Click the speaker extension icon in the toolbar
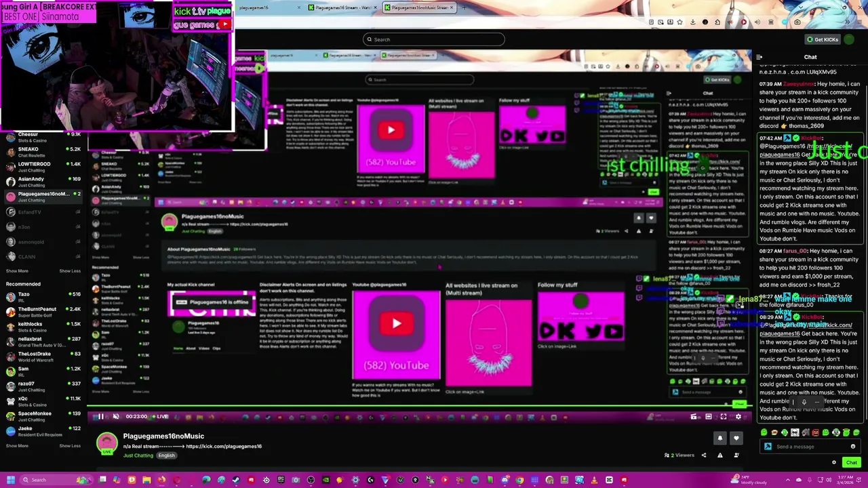The image size is (868, 488). pyautogui.click(x=757, y=22)
